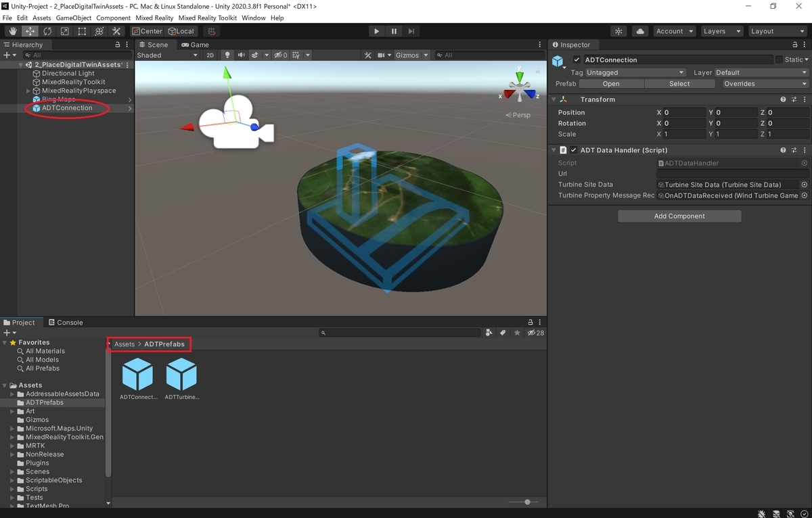Viewport: 812px width, 518px height.
Task: Open the File menu
Action: tap(7, 18)
